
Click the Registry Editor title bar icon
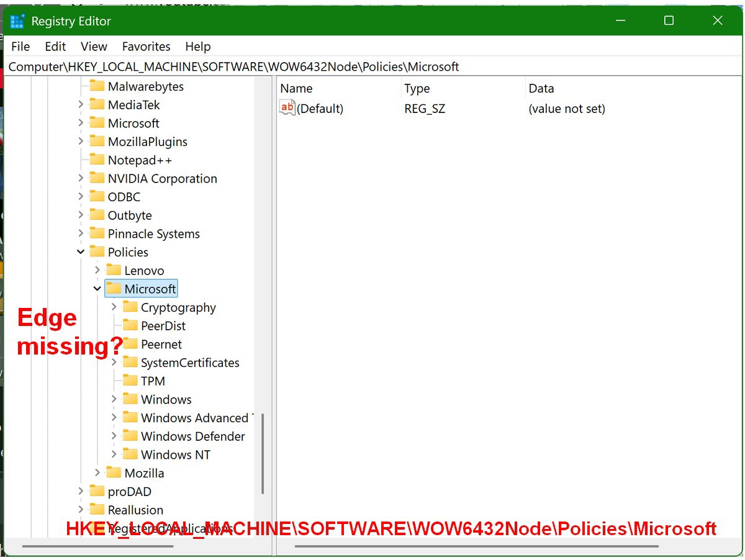[17, 21]
